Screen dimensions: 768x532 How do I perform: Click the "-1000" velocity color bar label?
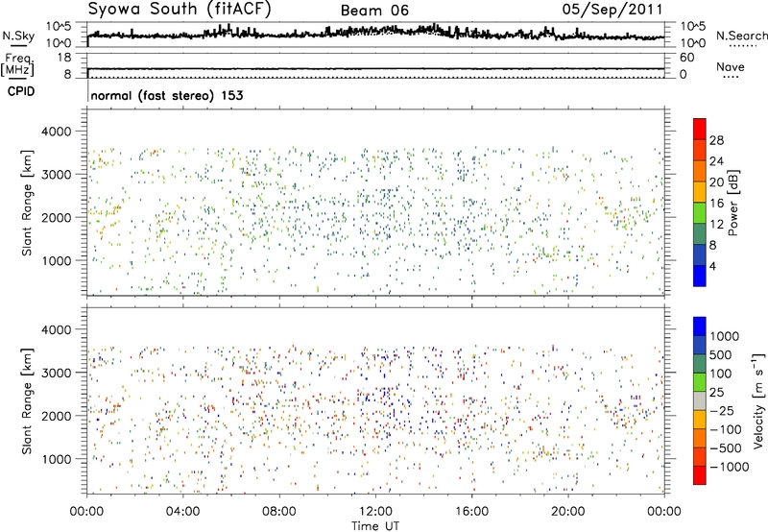pos(730,467)
